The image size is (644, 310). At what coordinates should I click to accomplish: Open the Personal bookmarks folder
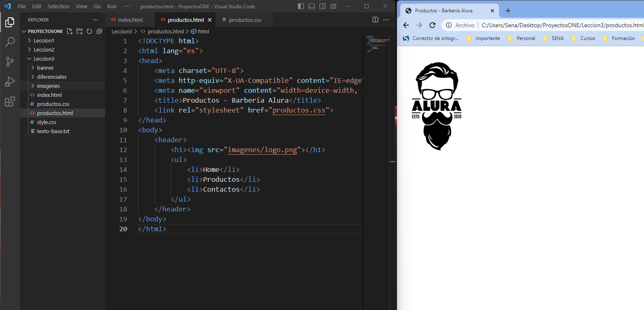(521, 38)
